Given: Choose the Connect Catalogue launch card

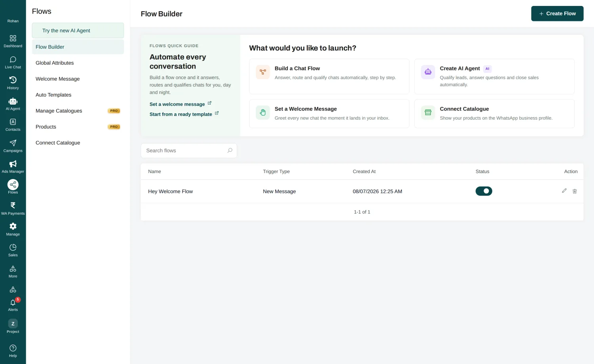Looking at the screenshot, I should (x=494, y=114).
